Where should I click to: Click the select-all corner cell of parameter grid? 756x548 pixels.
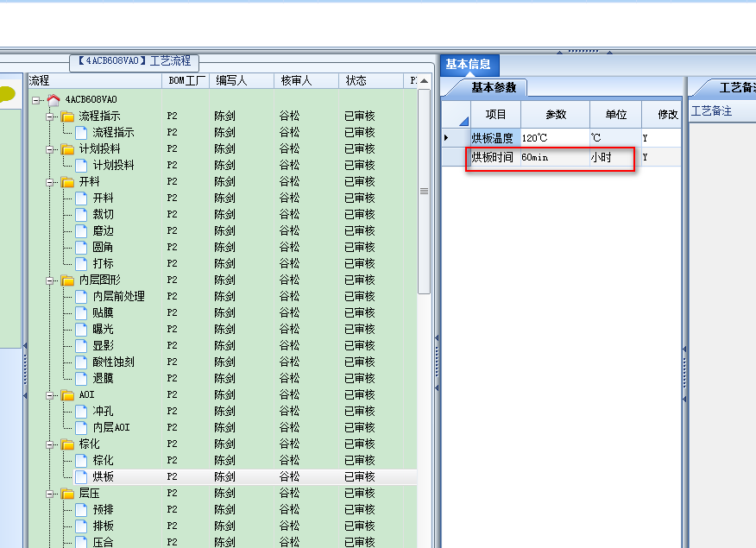457,115
